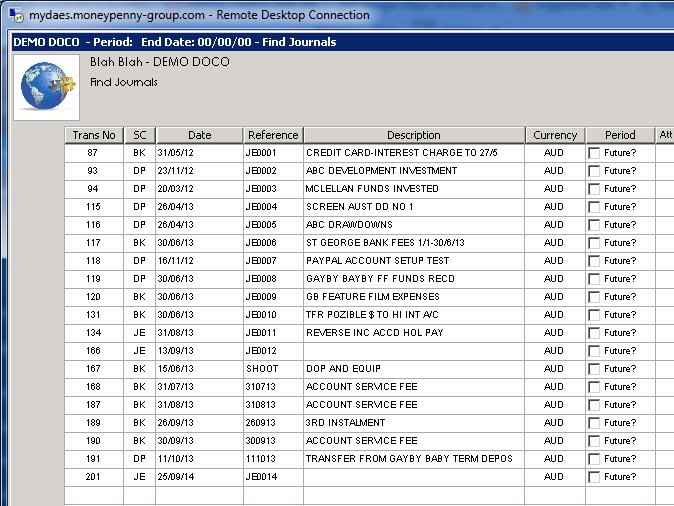This screenshot has height=506, width=674.
Task: Tick Future? checkbox for transaction 93
Action: point(594,171)
